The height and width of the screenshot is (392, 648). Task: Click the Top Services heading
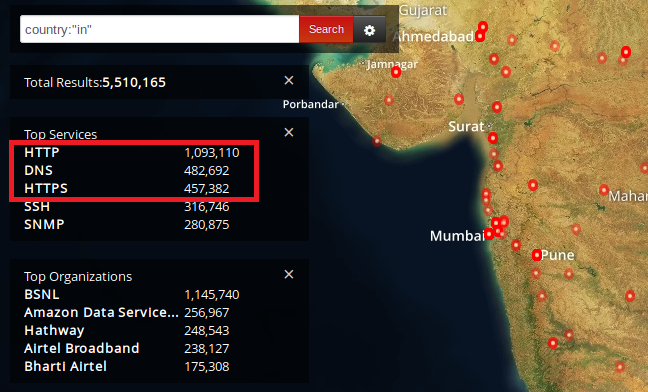pos(60,135)
